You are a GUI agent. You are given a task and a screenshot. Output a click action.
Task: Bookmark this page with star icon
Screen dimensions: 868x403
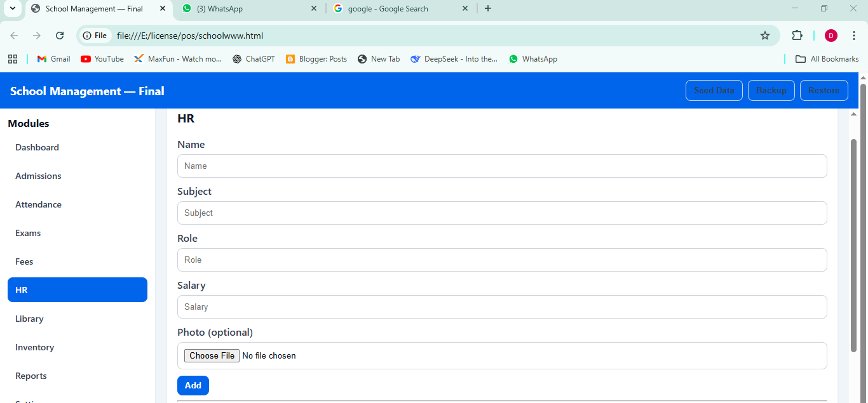pos(765,36)
